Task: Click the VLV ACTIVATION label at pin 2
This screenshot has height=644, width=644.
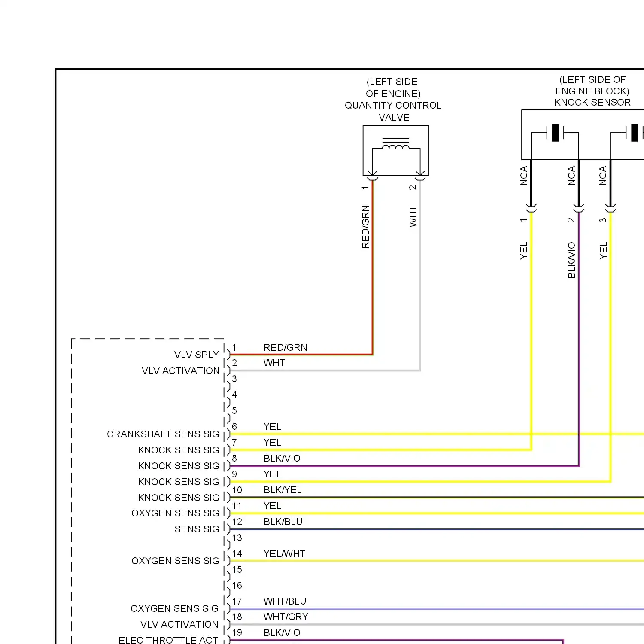Action: [x=180, y=371]
